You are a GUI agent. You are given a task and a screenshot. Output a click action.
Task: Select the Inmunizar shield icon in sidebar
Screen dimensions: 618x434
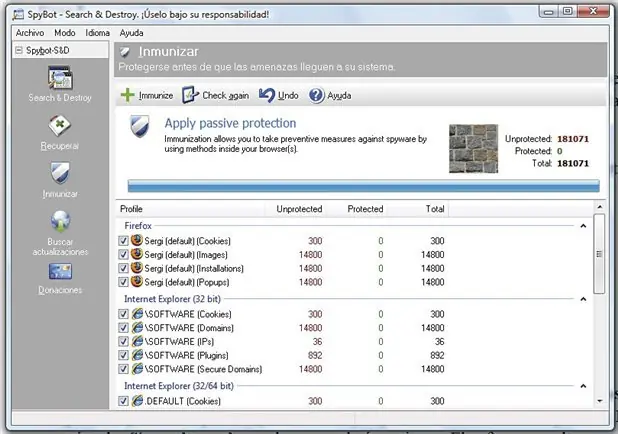coord(60,172)
